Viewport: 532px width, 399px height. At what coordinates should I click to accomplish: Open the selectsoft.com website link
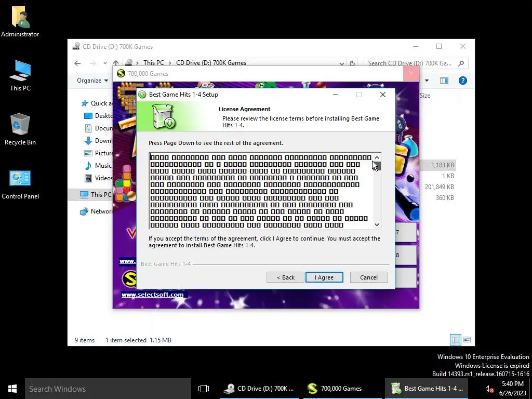coord(153,295)
